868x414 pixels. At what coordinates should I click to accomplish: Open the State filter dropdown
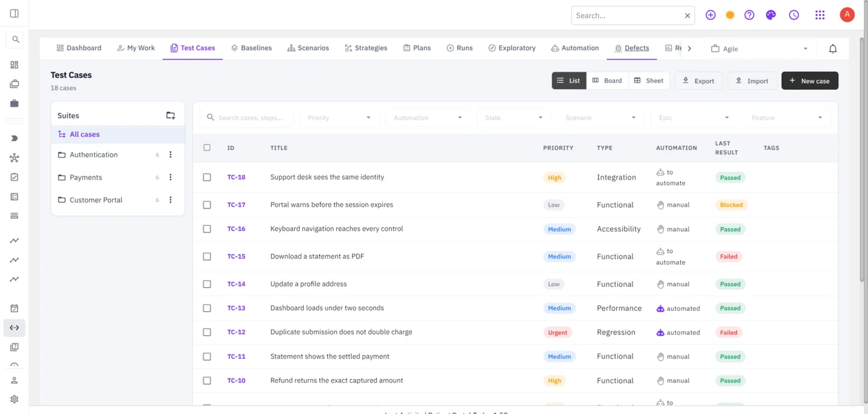click(514, 118)
